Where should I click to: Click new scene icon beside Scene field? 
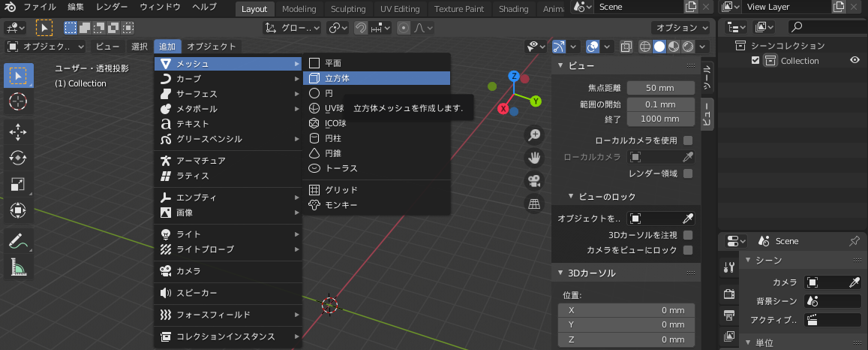click(x=690, y=7)
